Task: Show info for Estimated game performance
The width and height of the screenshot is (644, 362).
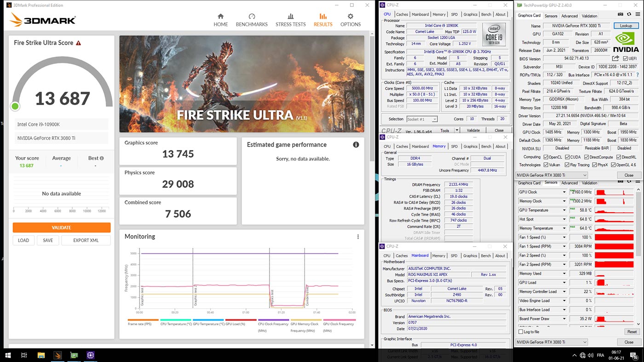Action: coord(356,145)
